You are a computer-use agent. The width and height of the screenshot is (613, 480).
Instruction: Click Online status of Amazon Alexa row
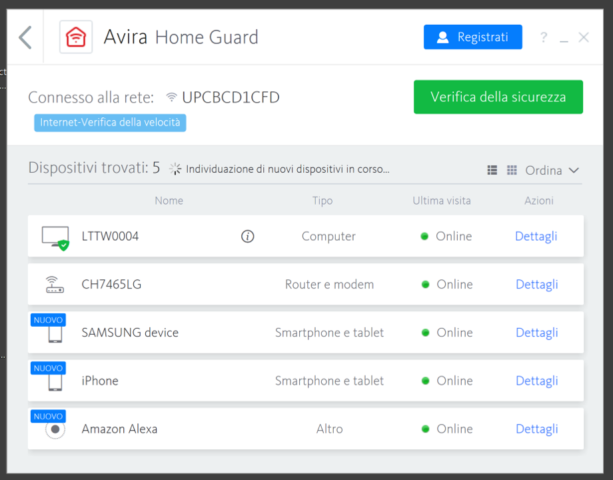tap(447, 429)
